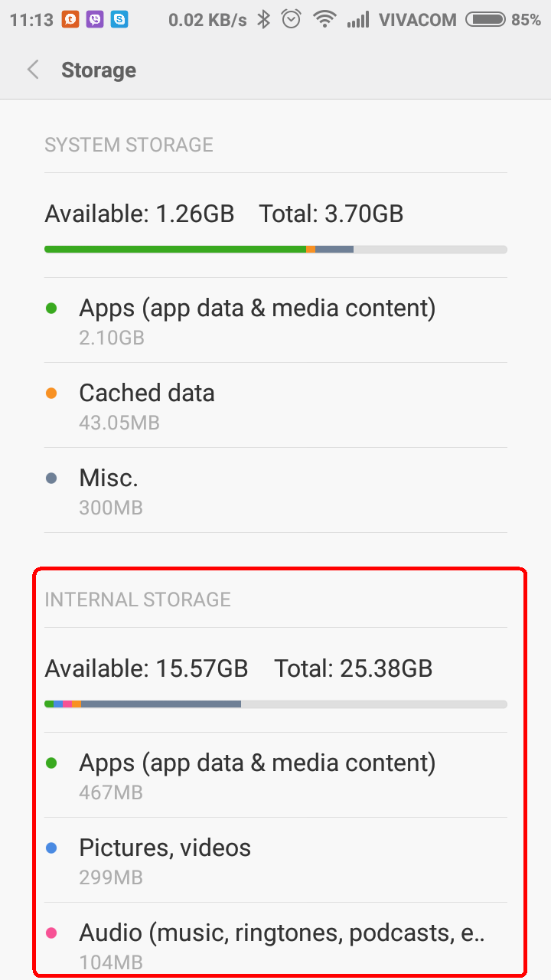
Task: Tap the back arrow beside Storage
Action: [33, 70]
